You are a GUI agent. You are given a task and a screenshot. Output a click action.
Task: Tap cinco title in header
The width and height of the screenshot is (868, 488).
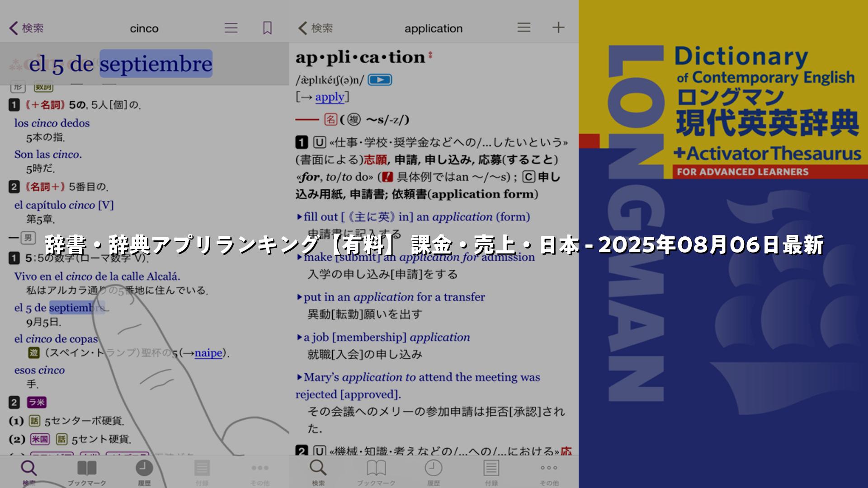[x=144, y=28]
